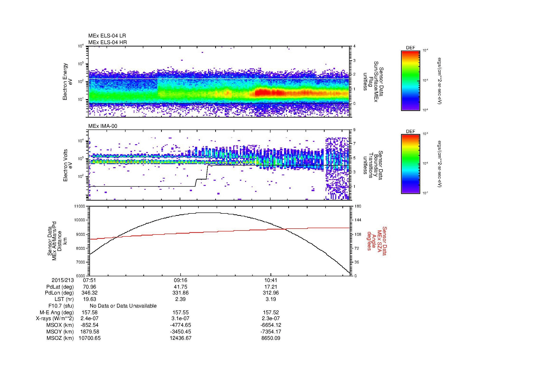Viewport: 555px width, 392px height.
Task: Select the top DEF color bar for electrons
Action: [x=410, y=80]
